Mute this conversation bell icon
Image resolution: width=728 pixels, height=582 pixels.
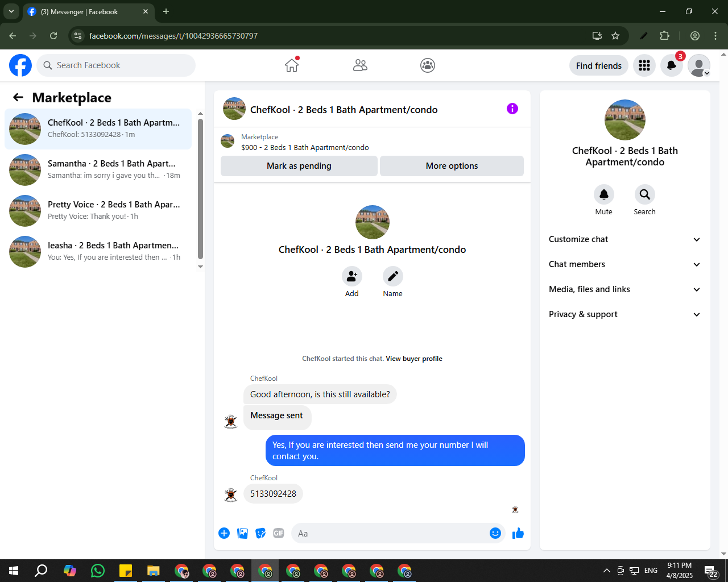click(604, 194)
